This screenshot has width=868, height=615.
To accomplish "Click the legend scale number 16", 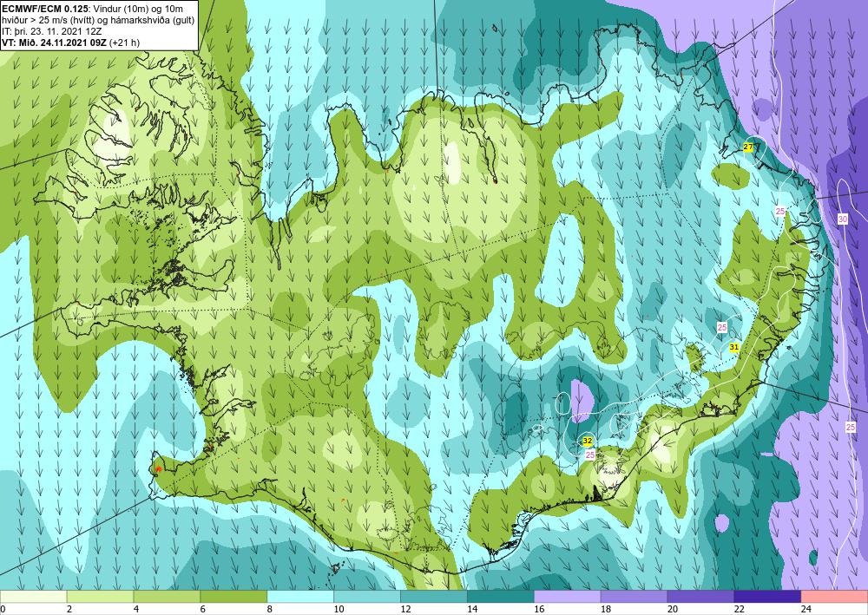I will (539, 610).
